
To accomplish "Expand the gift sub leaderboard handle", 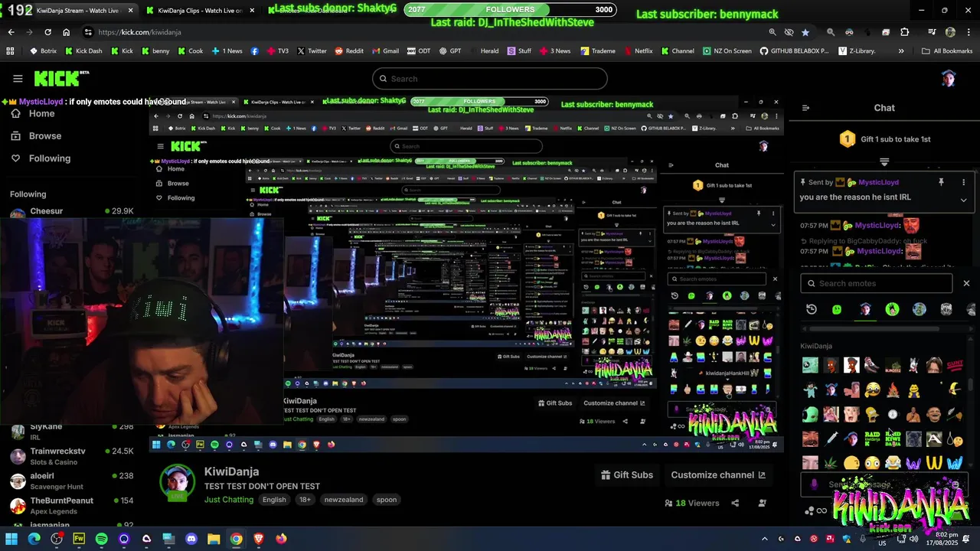I will click(x=884, y=161).
